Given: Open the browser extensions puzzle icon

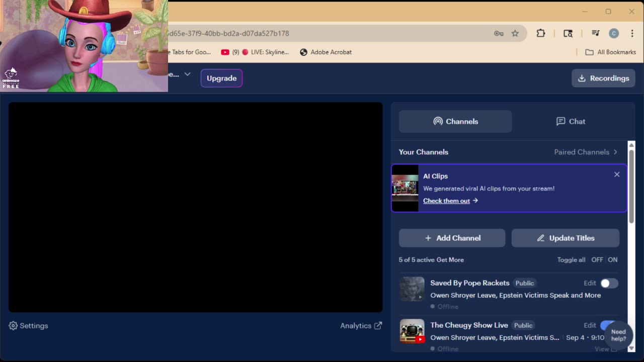Looking at the screenshot, I should click(x=541, y=33).
